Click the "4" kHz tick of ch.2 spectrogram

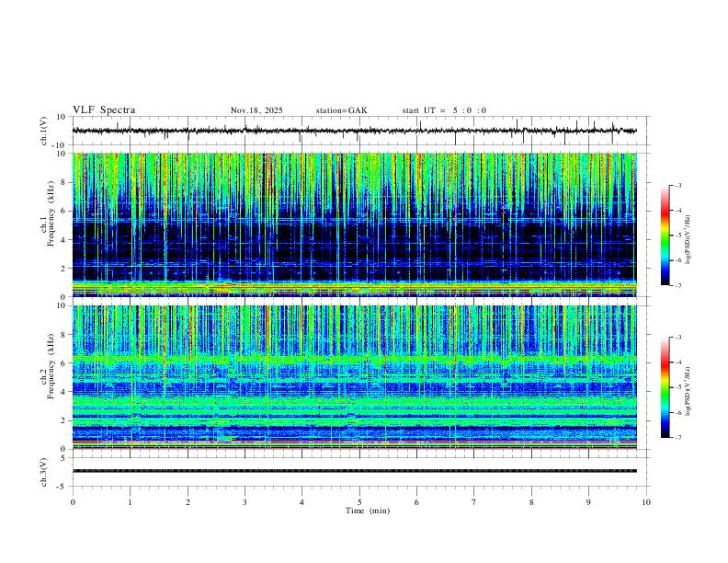click(x=63, y=392)
